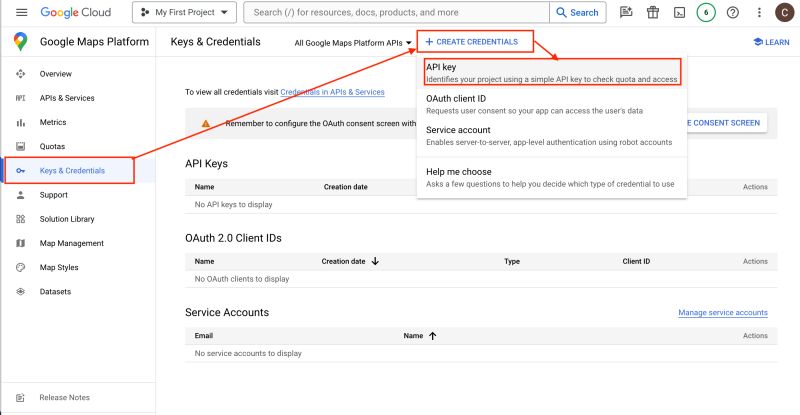Open the feedback edit-note icon in header
The height and width of the screenshot is (415, 800).
point(626,12)
